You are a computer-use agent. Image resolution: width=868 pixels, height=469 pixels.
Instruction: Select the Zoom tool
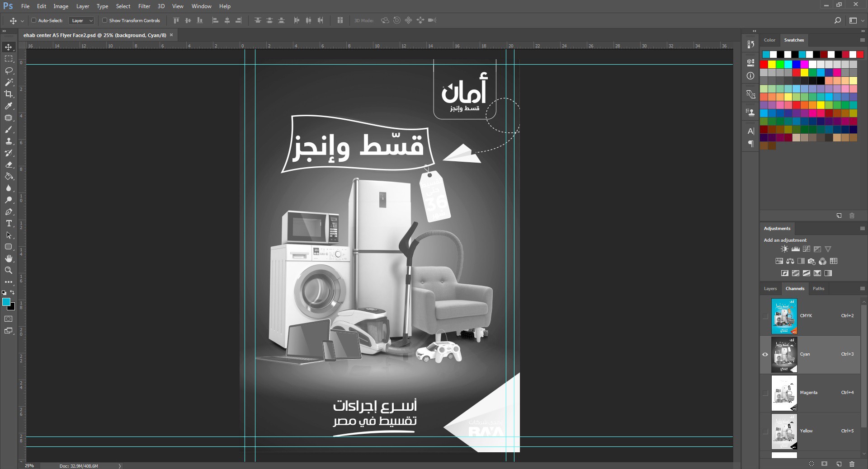(x=9, y=270)
